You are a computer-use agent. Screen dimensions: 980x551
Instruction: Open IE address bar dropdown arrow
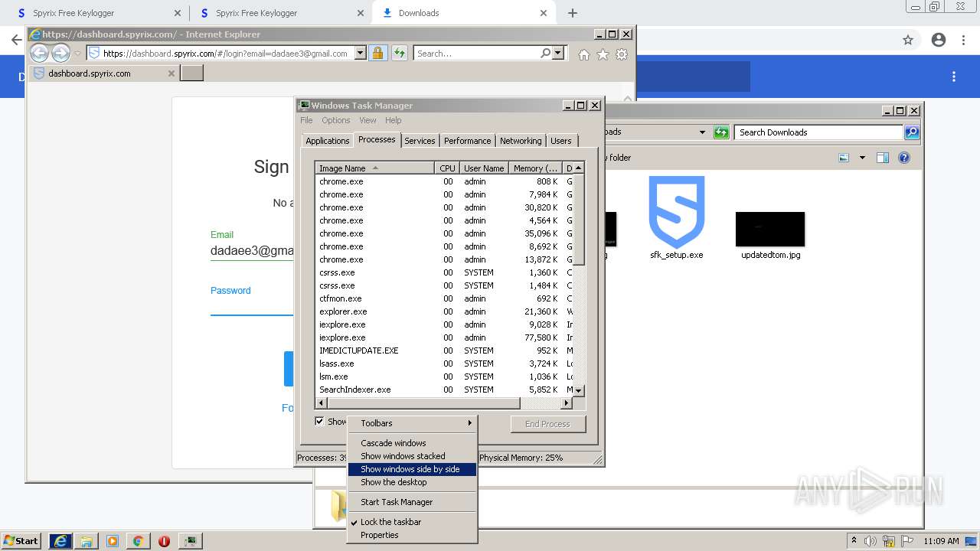[360, 54]
